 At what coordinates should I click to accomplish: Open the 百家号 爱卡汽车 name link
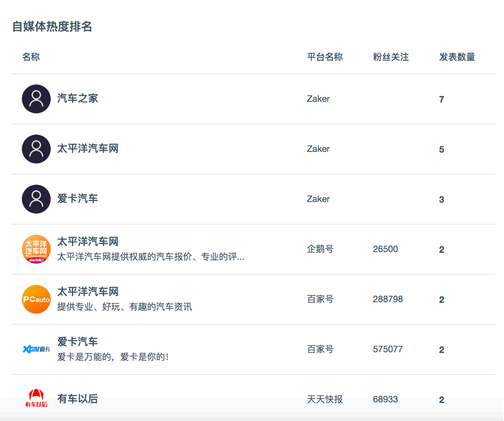pyautogui.click(x=77, y=342)
